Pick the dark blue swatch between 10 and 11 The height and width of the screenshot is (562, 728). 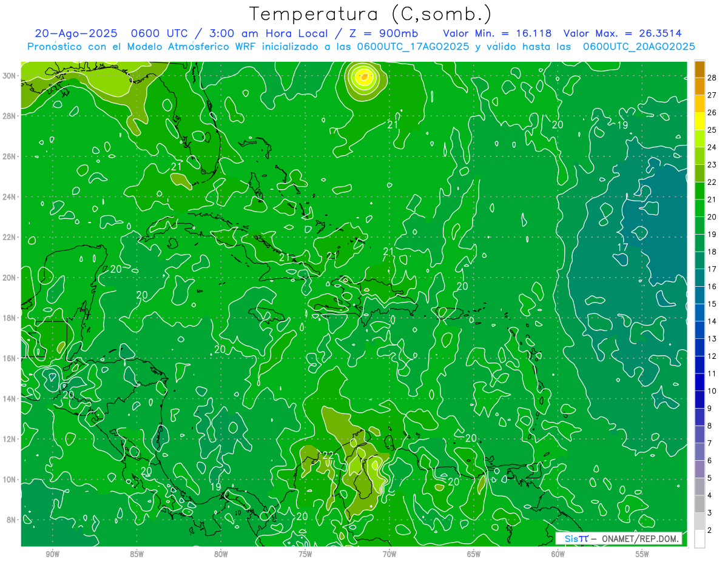pos(699,383)
